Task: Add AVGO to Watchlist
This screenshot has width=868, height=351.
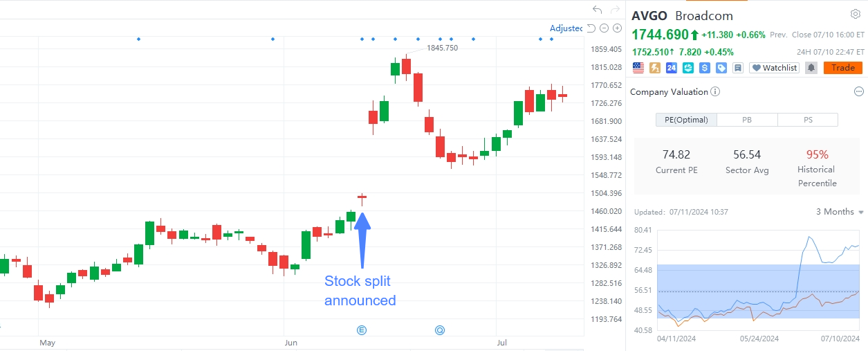Action: click(x=775, y=68)
